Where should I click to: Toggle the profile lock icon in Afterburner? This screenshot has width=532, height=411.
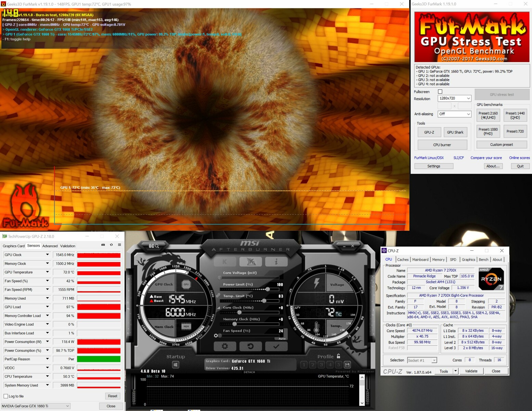click(338, 356)
